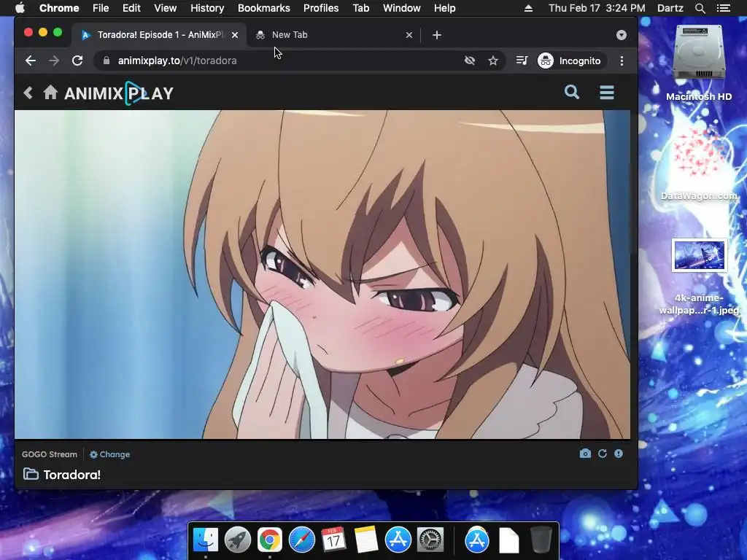Open the Window menu
Viewport: 747px width, 560px height.
click(x=402, y=8)
